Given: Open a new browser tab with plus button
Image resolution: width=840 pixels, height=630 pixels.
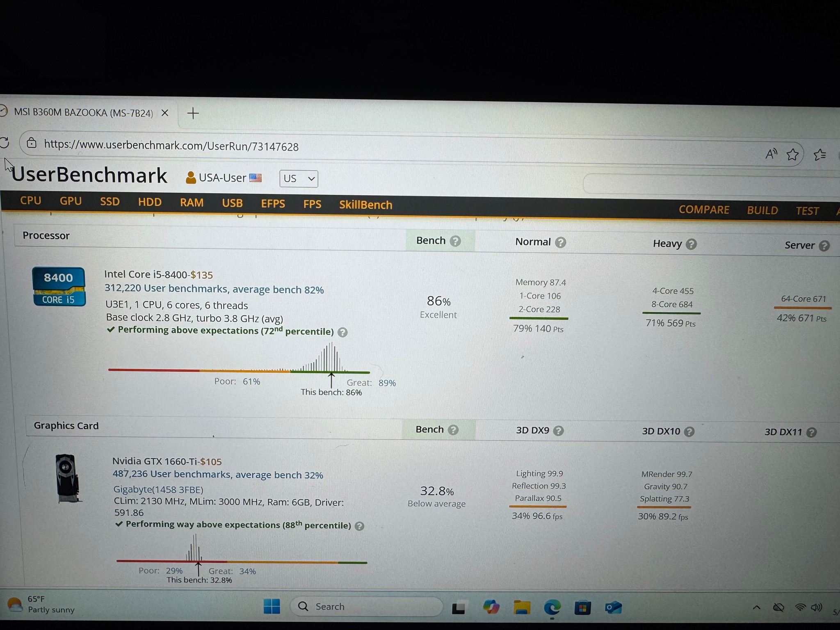Looking at the screenshot, I should pyautogui.click(x=193, y=113).
